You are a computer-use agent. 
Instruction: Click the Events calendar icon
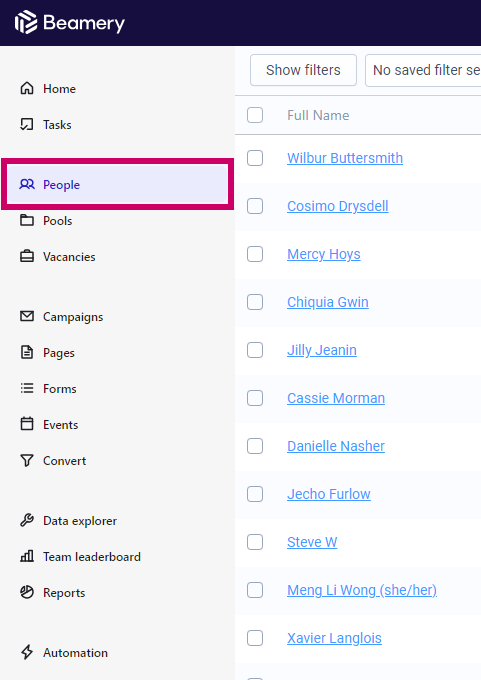[27, 424]
